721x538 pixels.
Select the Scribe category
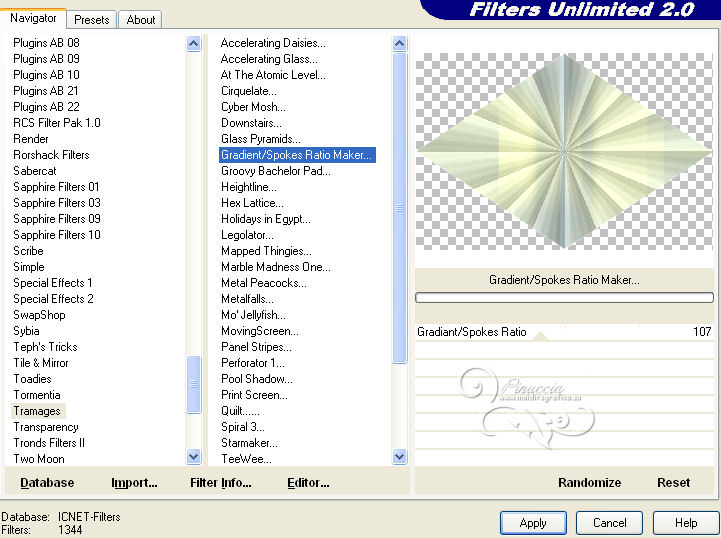coord(29,251)
